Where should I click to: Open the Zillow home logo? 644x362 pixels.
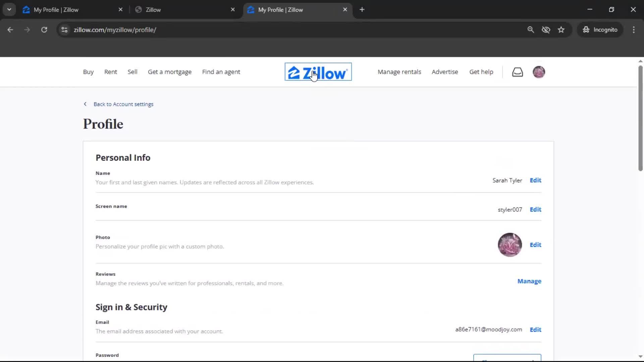coord(318,72)
